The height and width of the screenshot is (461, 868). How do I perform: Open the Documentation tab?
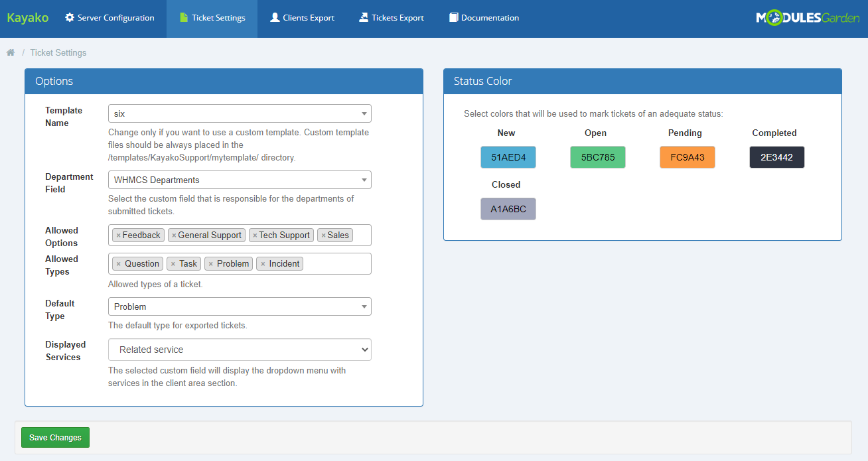484,19
